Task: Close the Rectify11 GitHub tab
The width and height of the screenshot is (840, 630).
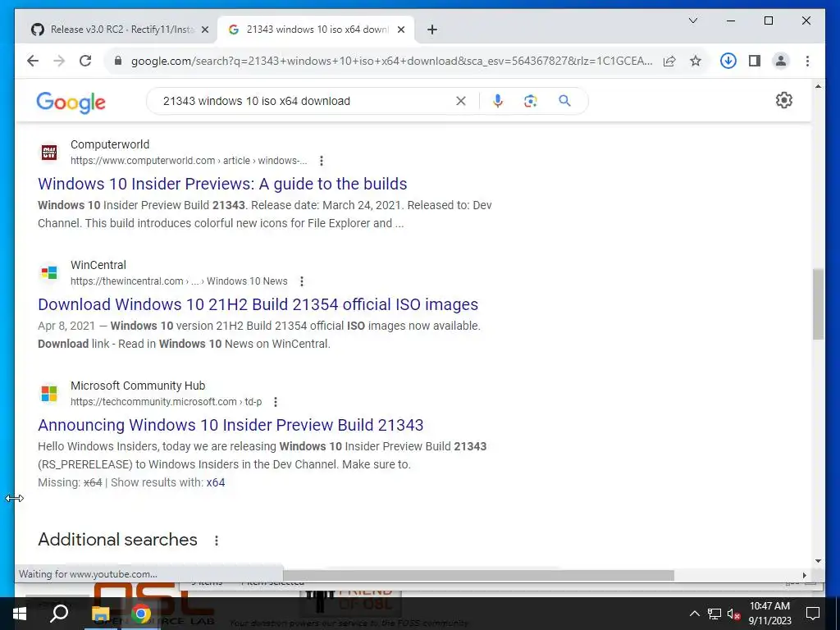Action: pos(204,30)
